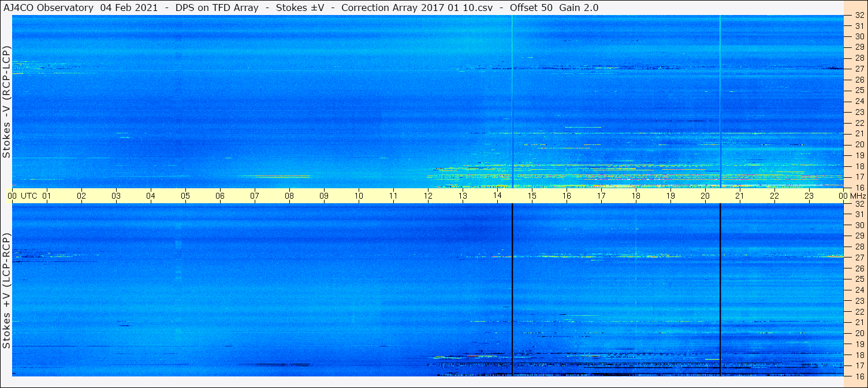
Task: Click the "Stokes ±V" header label
Action: click(x=300, y=8)
